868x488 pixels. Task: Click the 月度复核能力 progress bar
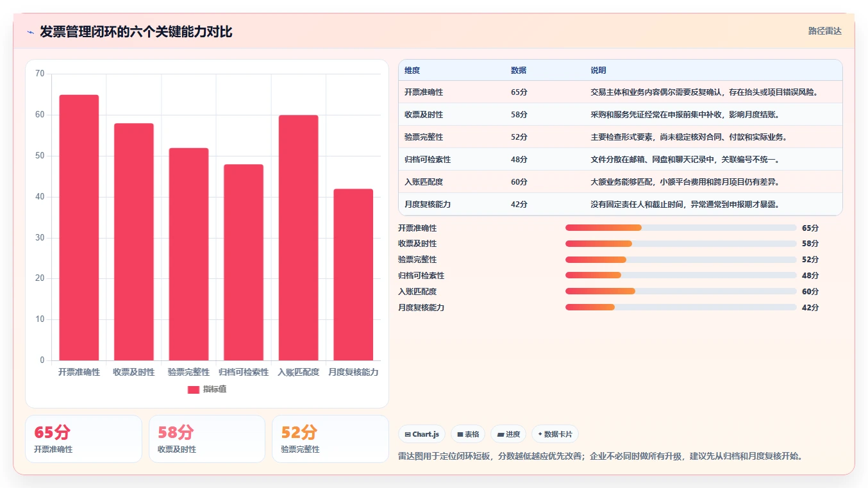[x=681, y=307]
